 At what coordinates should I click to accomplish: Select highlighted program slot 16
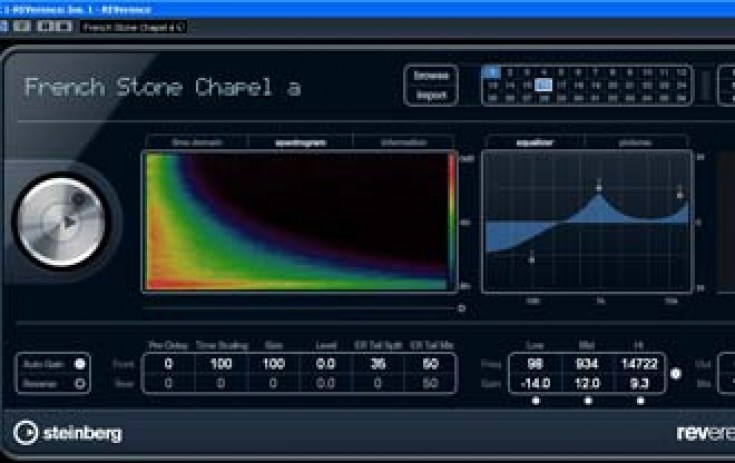[x=543, y=85]
